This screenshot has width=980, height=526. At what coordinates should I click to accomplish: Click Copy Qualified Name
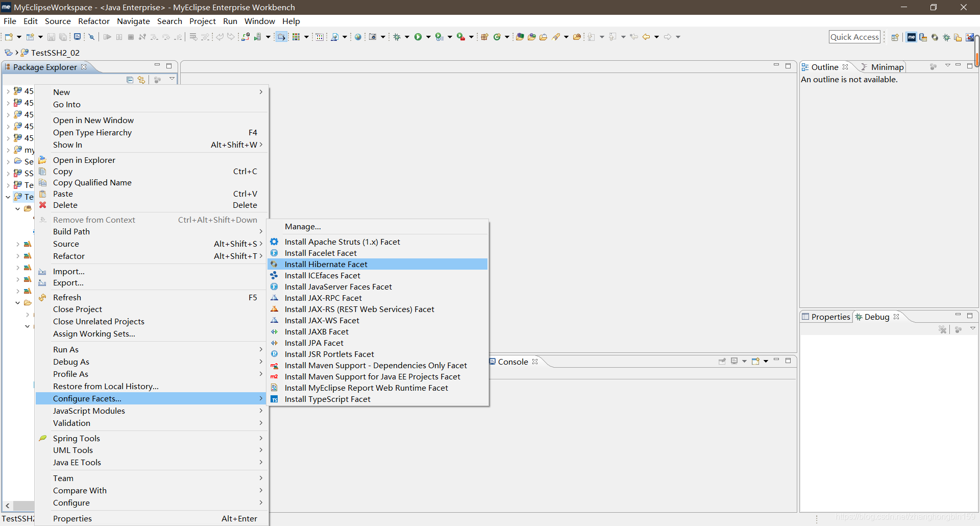[x=151, y=182]
